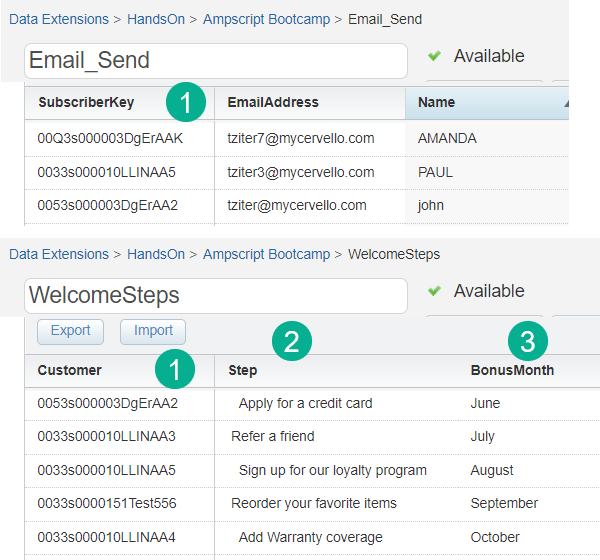Focus the WelcomeSteps name text field
This screenshot has width=600, height=560.
click(x=215, y=296)
